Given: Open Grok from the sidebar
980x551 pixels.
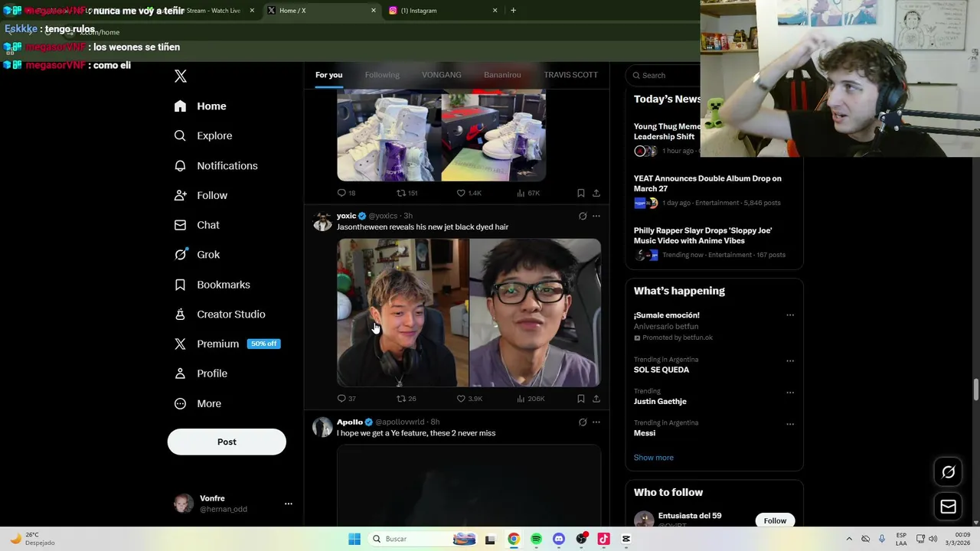Looking at the screenshot, I should 197,255.
